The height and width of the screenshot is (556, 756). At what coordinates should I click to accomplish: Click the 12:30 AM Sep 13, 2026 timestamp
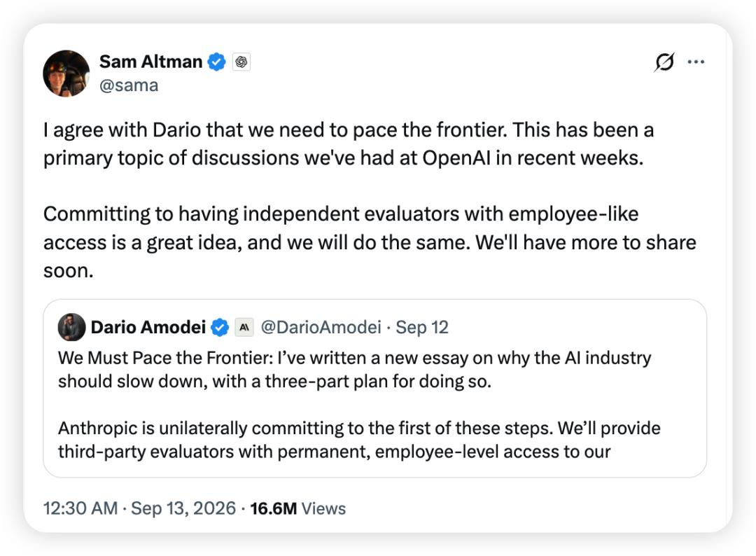coord(139,508)
